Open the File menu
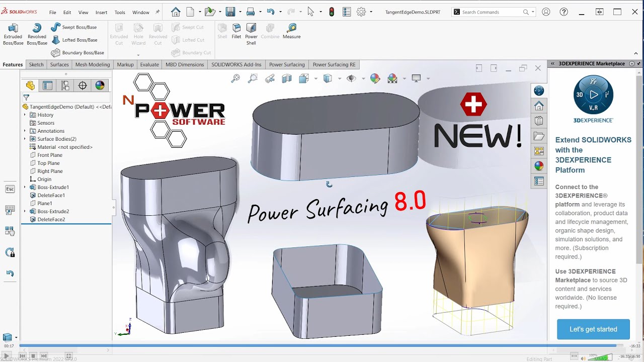 point(53,12)
